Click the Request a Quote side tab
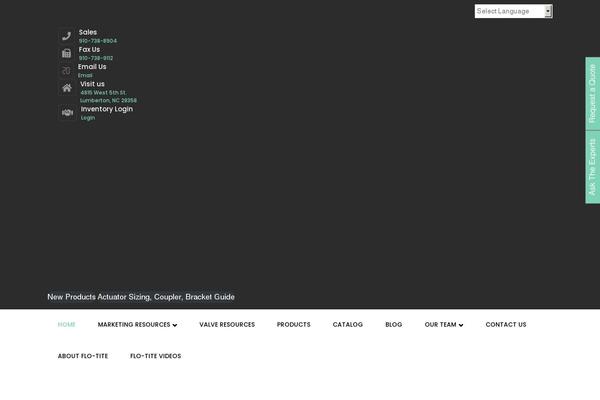The width and height of the screenshot is (600, 400). [592, 93]
